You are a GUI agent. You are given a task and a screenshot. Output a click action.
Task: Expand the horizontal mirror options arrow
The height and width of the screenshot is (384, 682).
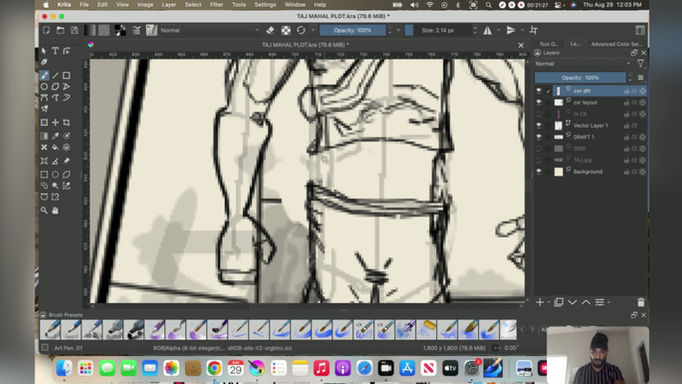point(498,30)
